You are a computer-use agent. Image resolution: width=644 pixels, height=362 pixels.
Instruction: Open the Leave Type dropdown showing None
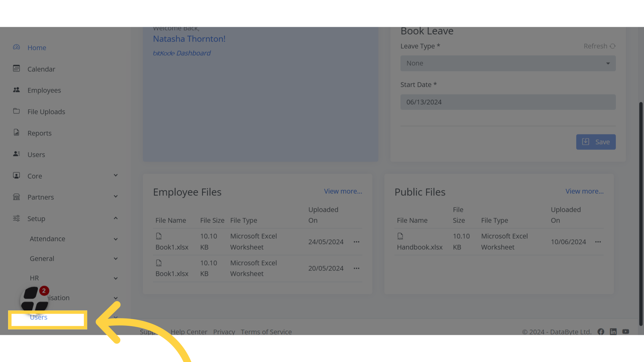[x=507, y=63]
